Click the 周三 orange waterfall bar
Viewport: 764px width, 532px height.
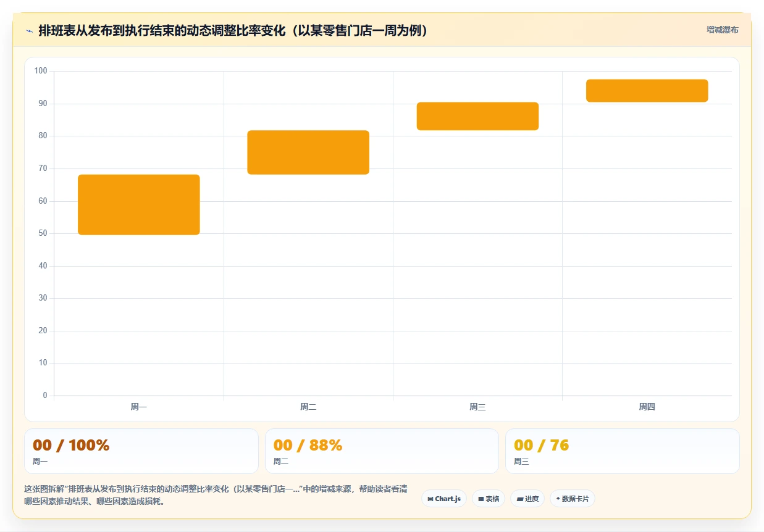[477, 116]
